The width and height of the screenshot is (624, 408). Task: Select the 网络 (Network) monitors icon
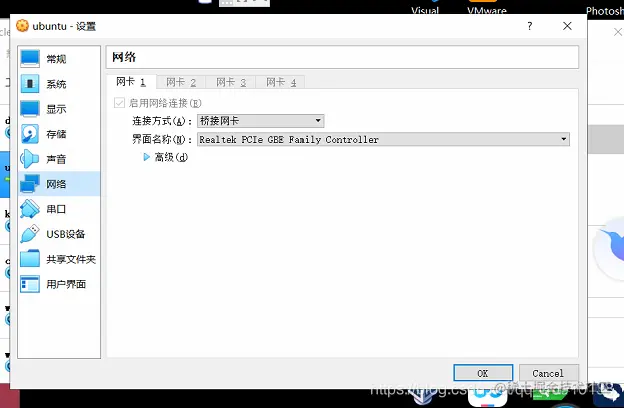click(30, 184)
